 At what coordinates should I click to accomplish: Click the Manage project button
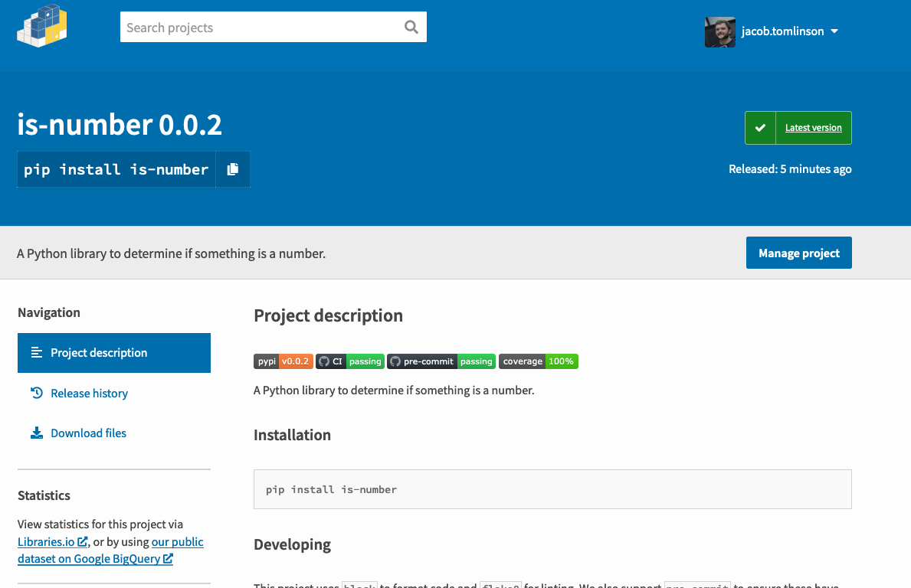[x=798, y=252]
